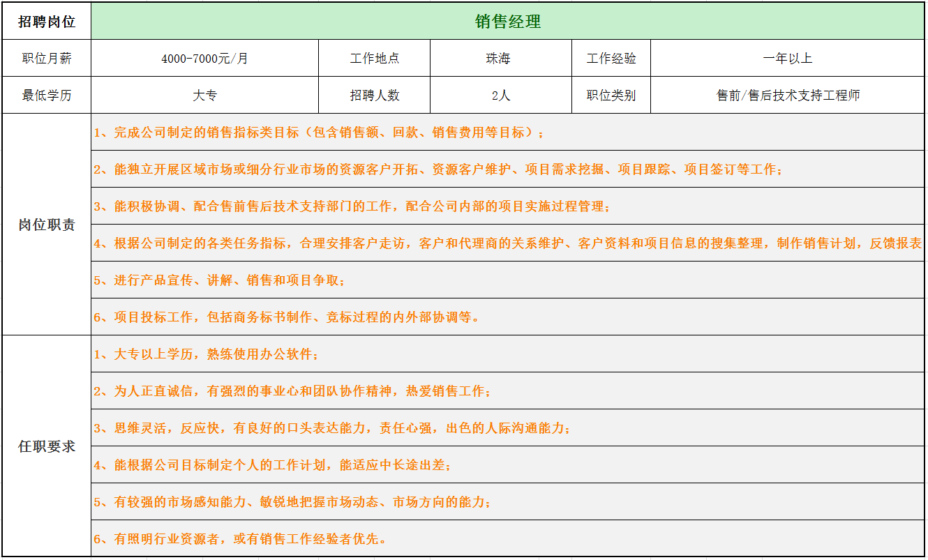Select the 招聘人数 label cell
Viewport: 928px width, 560px height.
[x=375, y=96]
